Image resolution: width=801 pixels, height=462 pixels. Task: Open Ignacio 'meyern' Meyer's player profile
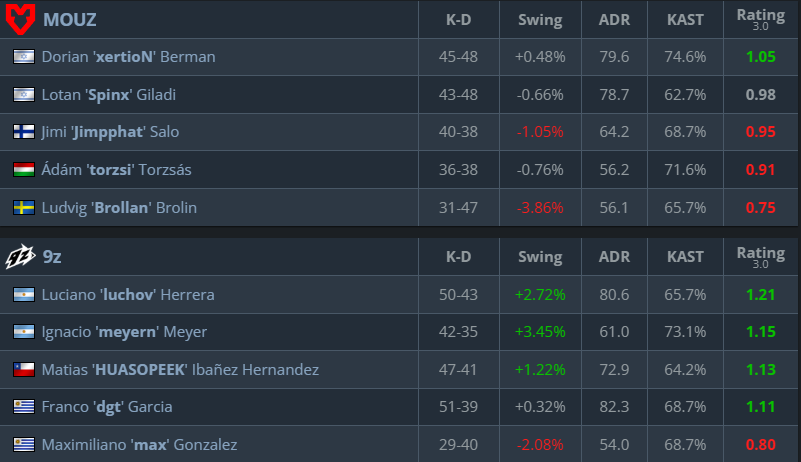[124, 332]
